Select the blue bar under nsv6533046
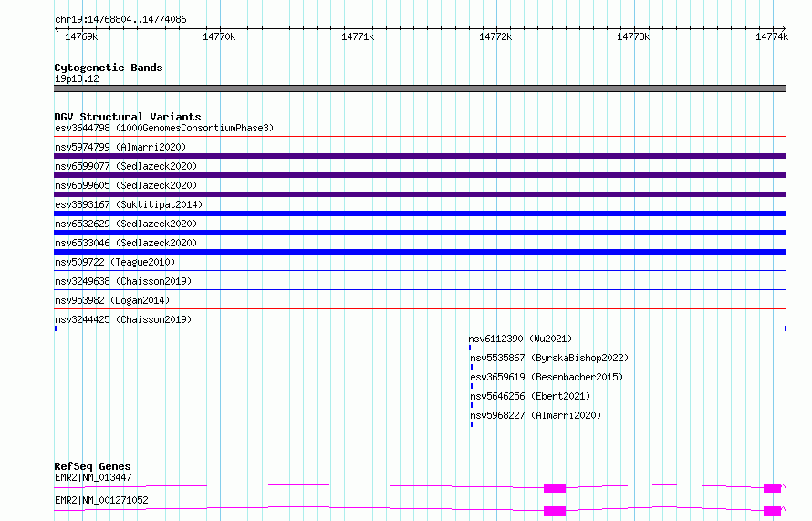This screenshot has height=521, width=812. point(420,252)
